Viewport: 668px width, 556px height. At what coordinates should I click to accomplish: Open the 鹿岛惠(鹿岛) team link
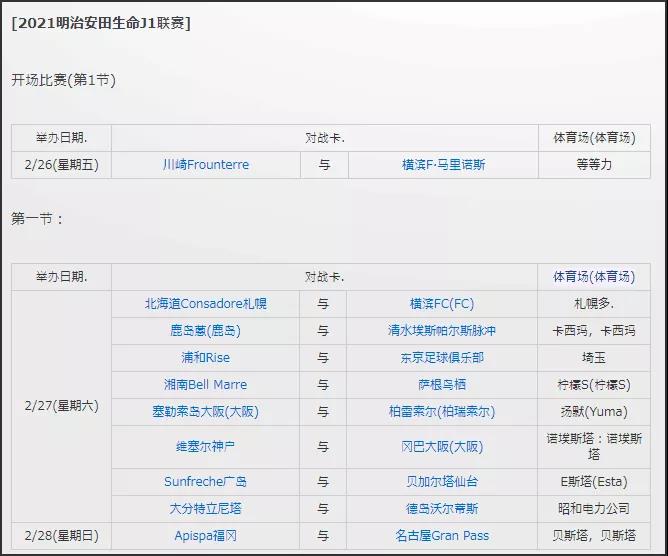[205, 331]
